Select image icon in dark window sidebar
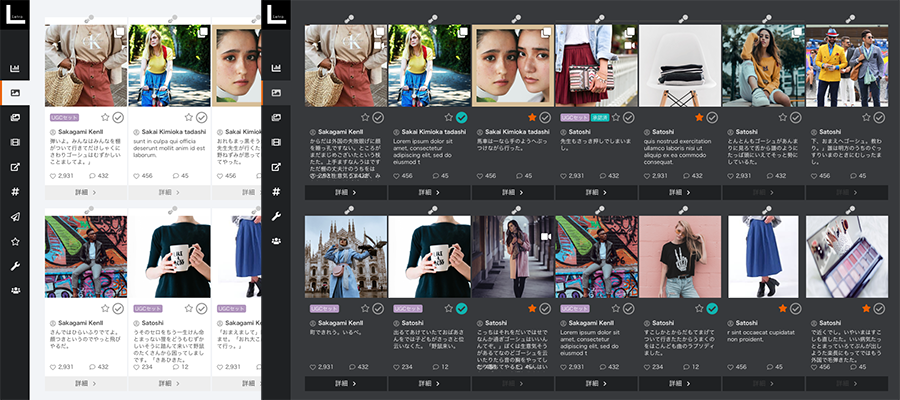 click(x=276, y=93)
